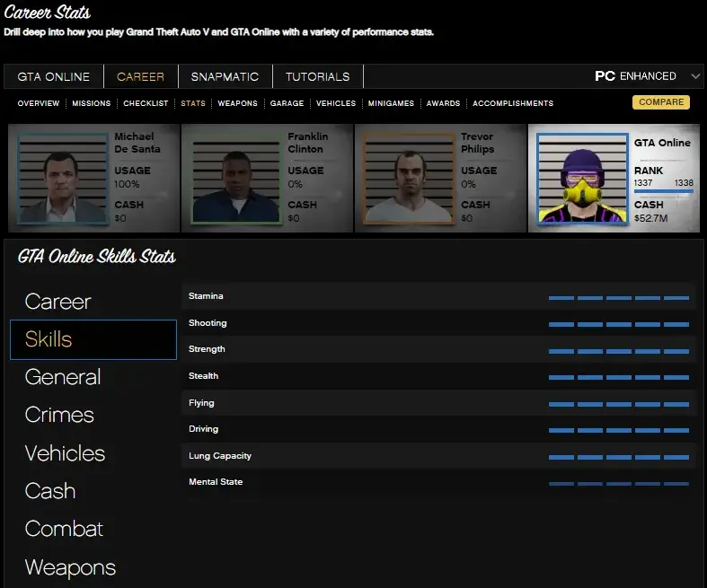Expand the PC Enhanced platform dropdown
The height and width of the screenshot is (588, 707).
pos(647,76)
